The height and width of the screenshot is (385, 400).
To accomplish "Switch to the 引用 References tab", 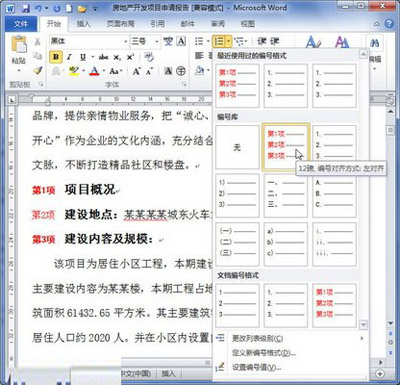I will [157, 24].
